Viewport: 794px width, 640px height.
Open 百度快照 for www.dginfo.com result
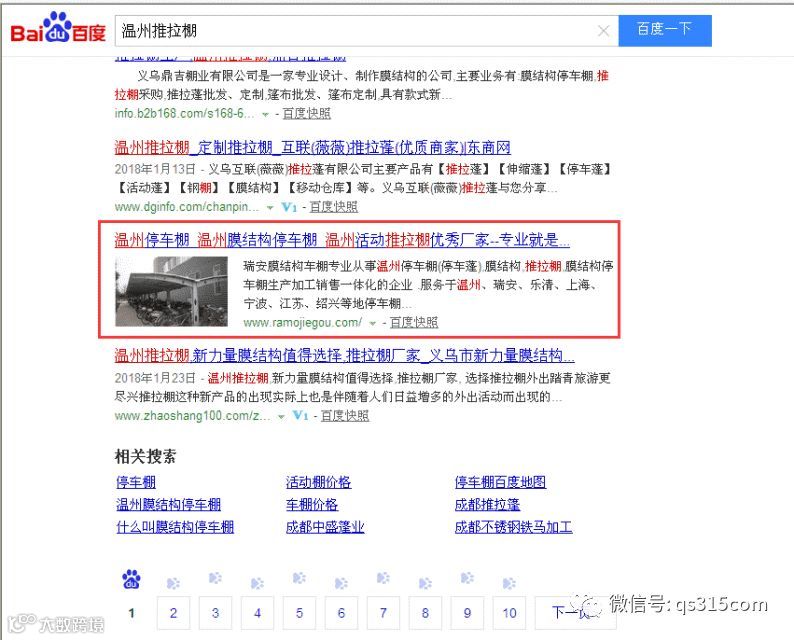click(333, 207)
